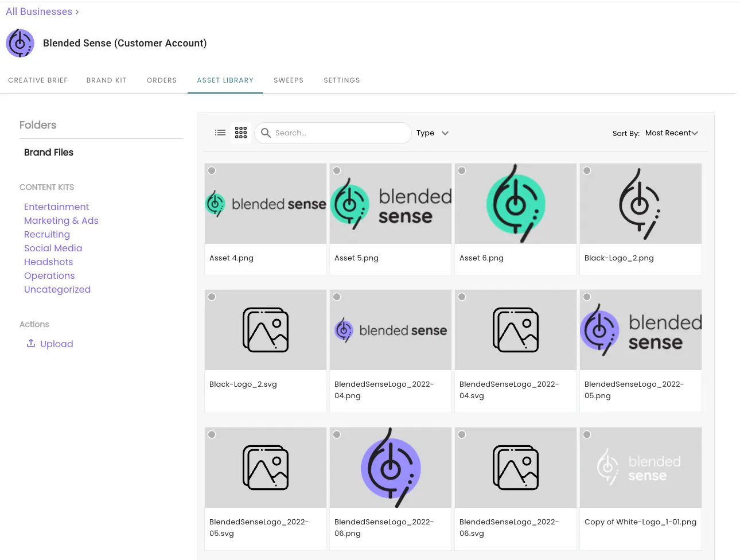Open the Social Media content kit
The width and height of the screenshot is (740, 560).
(53, 248)
